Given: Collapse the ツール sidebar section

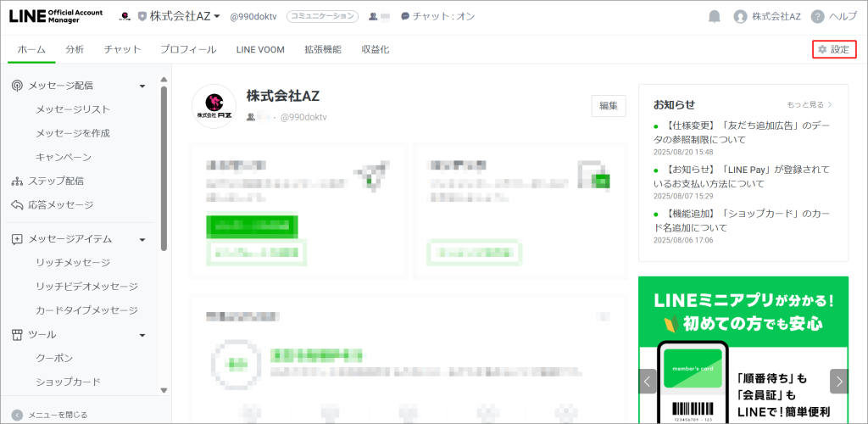Looking at the screenshot, I should [x=142, y=335].
